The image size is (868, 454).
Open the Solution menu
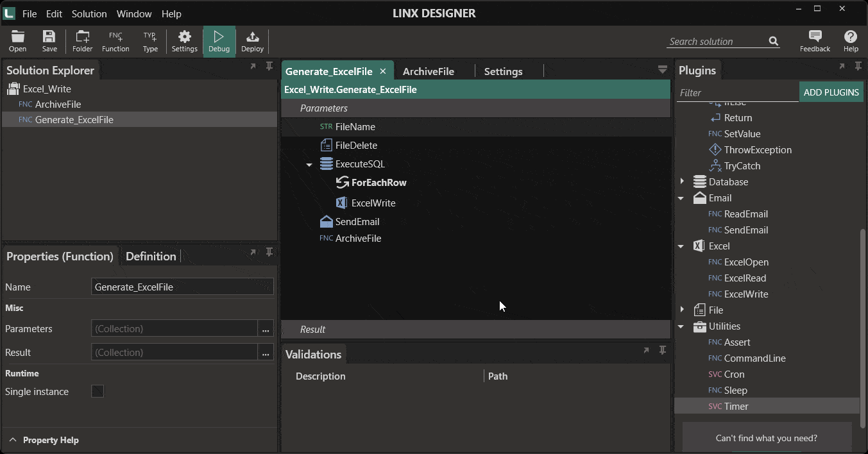click(x=89, y=13)
